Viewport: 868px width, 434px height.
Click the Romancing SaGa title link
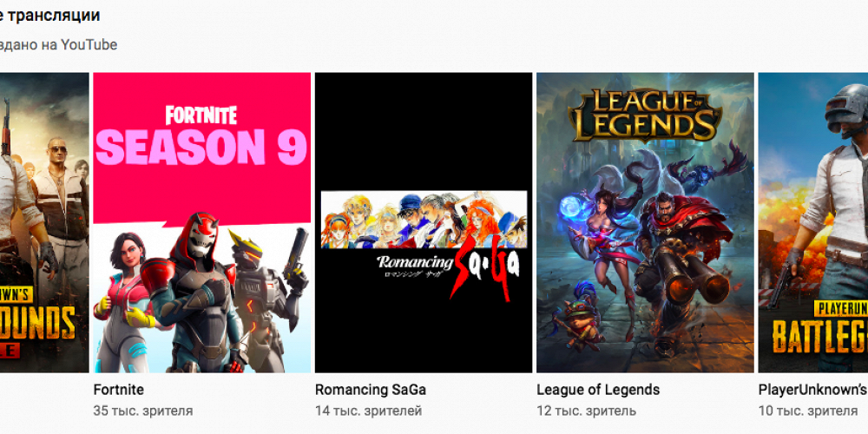[371, 390]
